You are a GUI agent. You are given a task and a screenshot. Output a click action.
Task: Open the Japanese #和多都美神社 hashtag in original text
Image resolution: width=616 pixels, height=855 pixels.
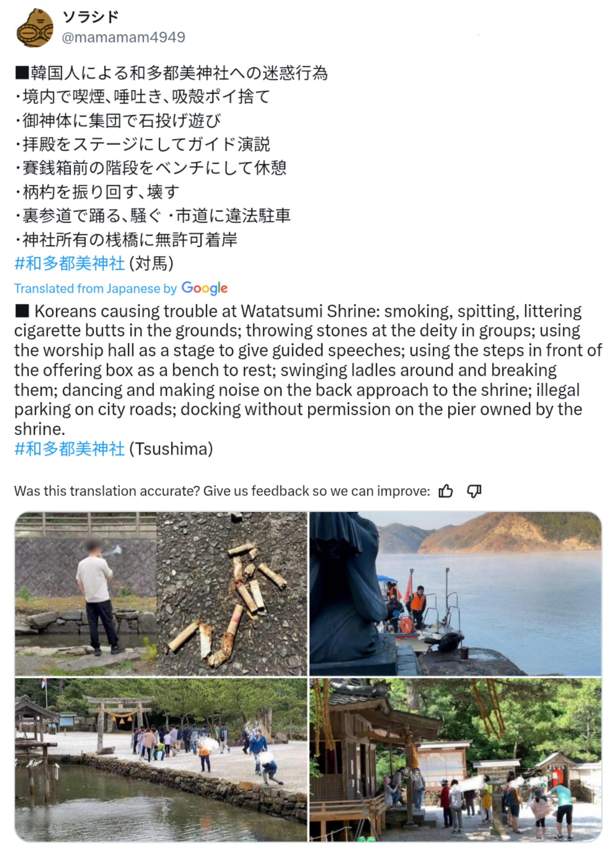(69, 263)
